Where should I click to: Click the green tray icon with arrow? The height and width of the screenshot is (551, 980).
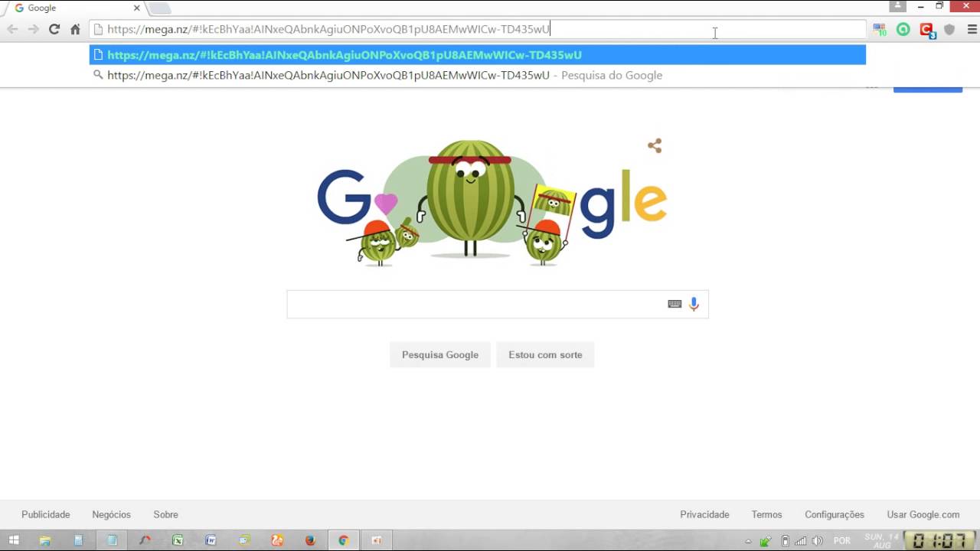pyautogui.click(x=766, y=541)
